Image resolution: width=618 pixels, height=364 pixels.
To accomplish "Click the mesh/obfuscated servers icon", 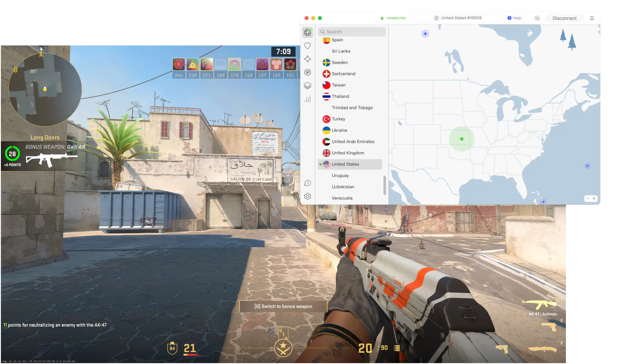I will [x=308, y=59].
